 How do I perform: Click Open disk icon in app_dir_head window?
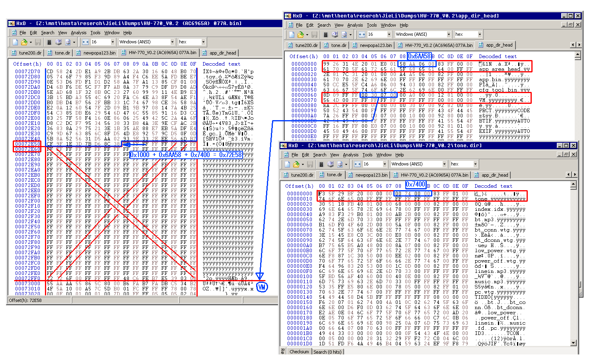(334, 35)
